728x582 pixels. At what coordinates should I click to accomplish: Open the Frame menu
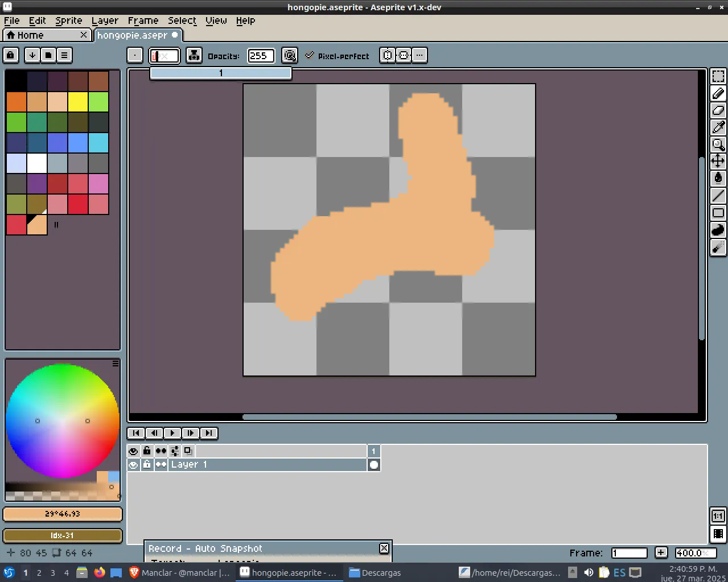[143, 20]
